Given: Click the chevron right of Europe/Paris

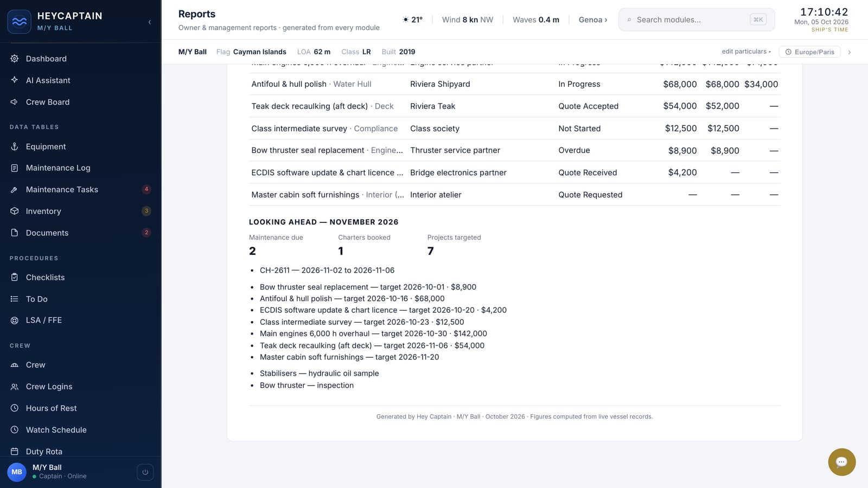Looking at the screenshot, I should point(850,52).
